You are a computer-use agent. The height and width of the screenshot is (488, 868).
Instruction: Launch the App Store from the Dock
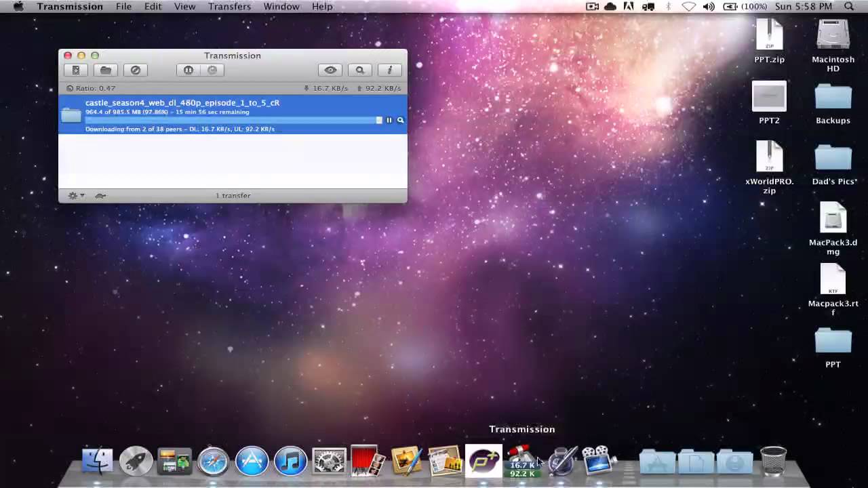252,462
